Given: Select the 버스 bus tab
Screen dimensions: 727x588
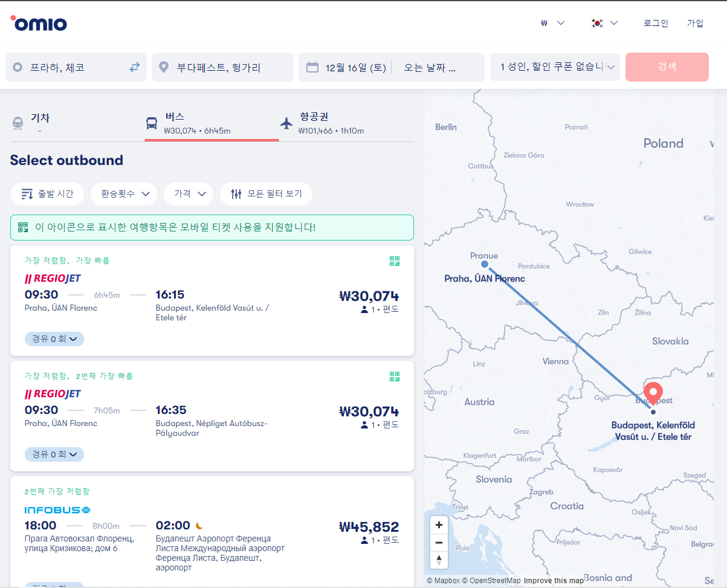Looking at the screenshot, I should (212, 123).
